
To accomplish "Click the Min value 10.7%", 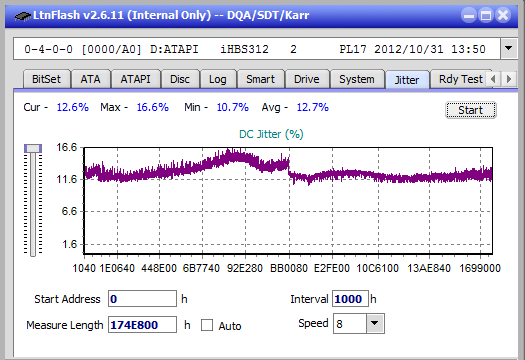I will (233, 107).
